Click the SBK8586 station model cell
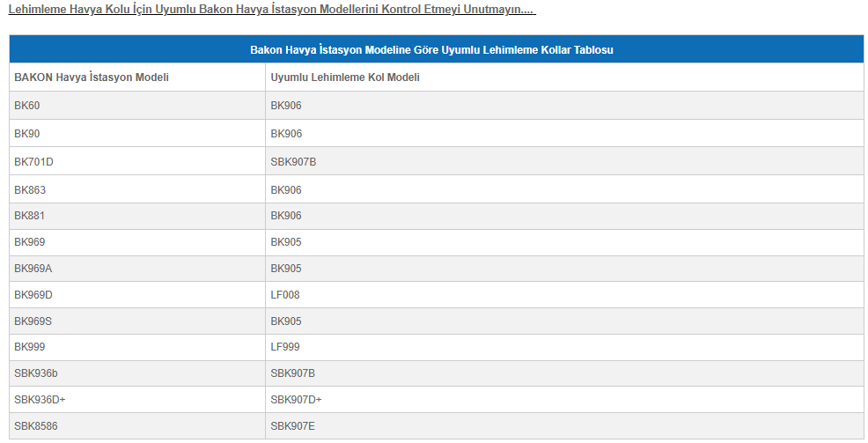 [x=34, y=426]
